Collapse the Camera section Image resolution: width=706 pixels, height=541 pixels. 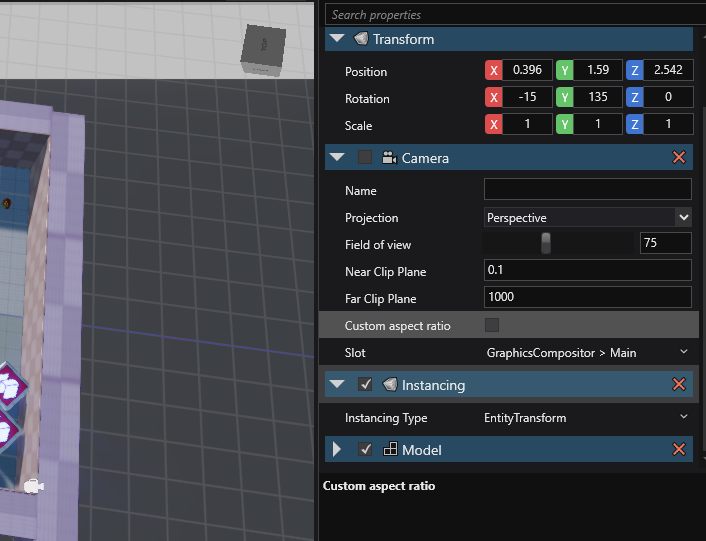pos(337,157)
